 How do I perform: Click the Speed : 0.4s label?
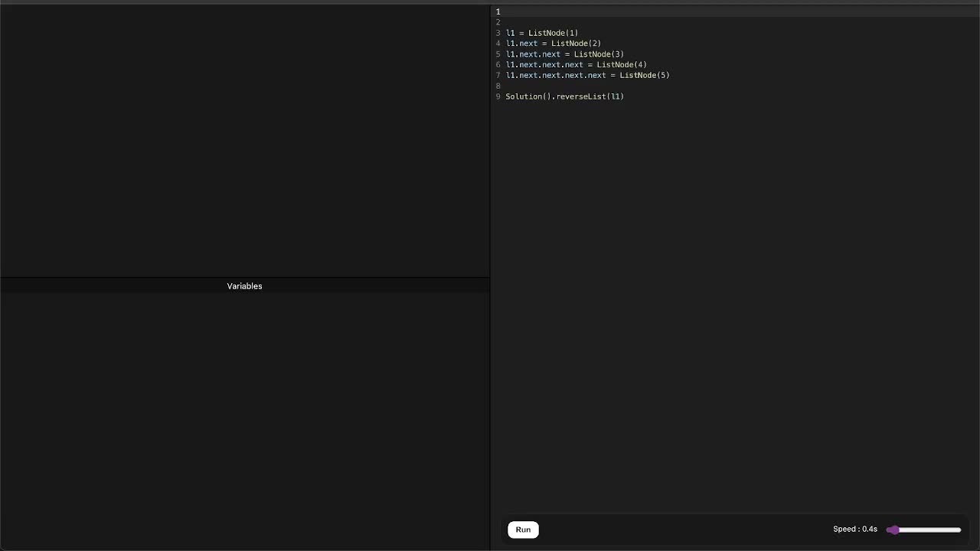(854, 530)
